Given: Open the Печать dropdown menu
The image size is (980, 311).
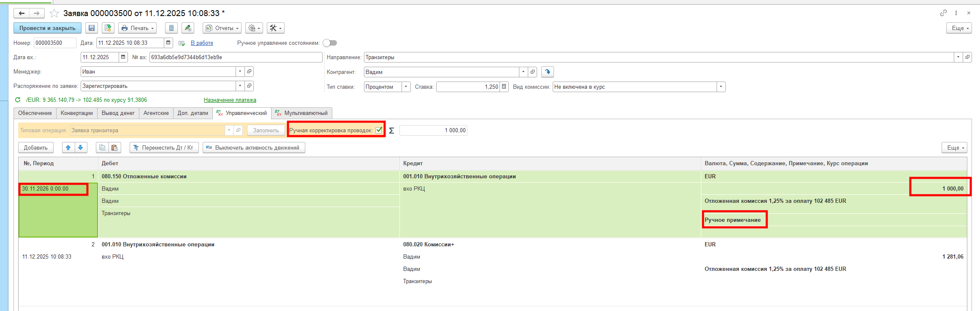Looking at the screenshot, I should pos(137,28).
